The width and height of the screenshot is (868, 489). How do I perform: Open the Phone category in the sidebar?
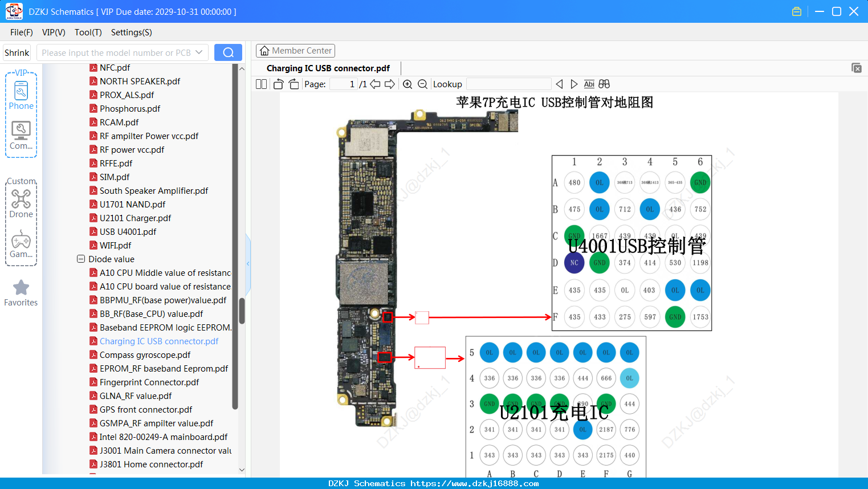[21, 95]
